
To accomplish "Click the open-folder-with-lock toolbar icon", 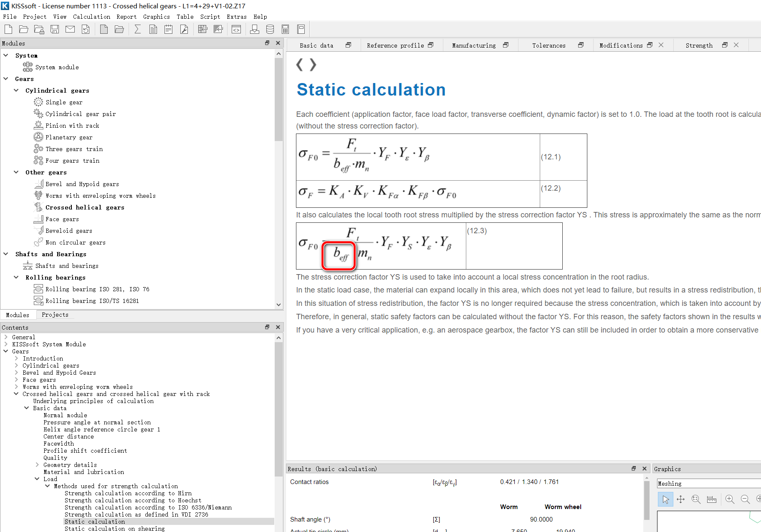I will click(39, 29).
